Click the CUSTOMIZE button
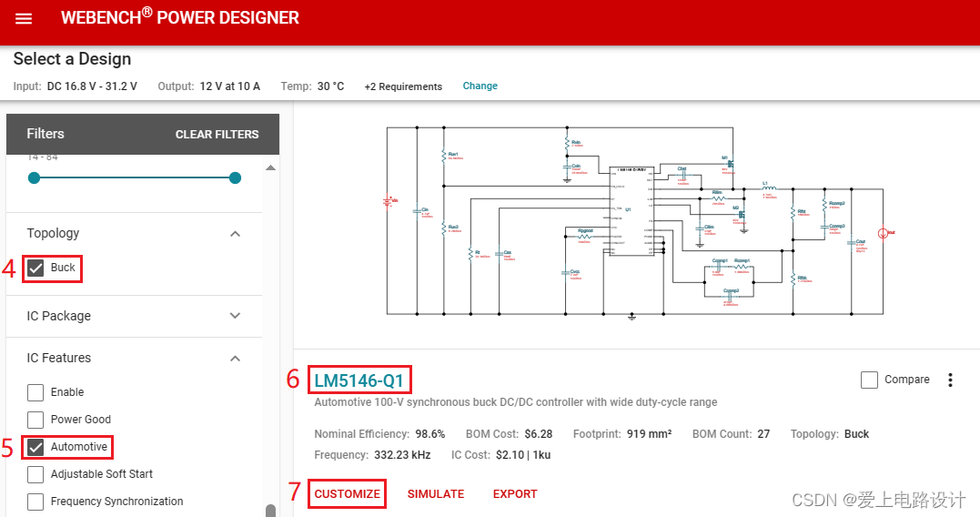Screen dimensions: 980x517 347,494
